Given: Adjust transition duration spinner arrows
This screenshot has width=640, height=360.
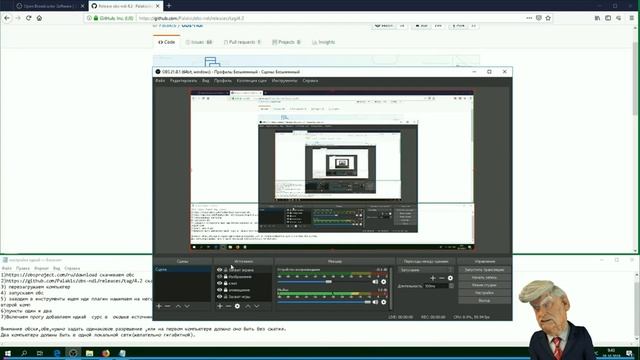Looking at the screenshot, I should [451, 286].
